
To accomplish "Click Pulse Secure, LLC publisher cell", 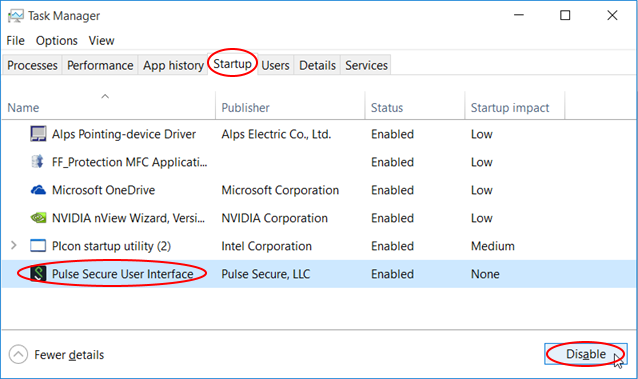I will (265, 274).
